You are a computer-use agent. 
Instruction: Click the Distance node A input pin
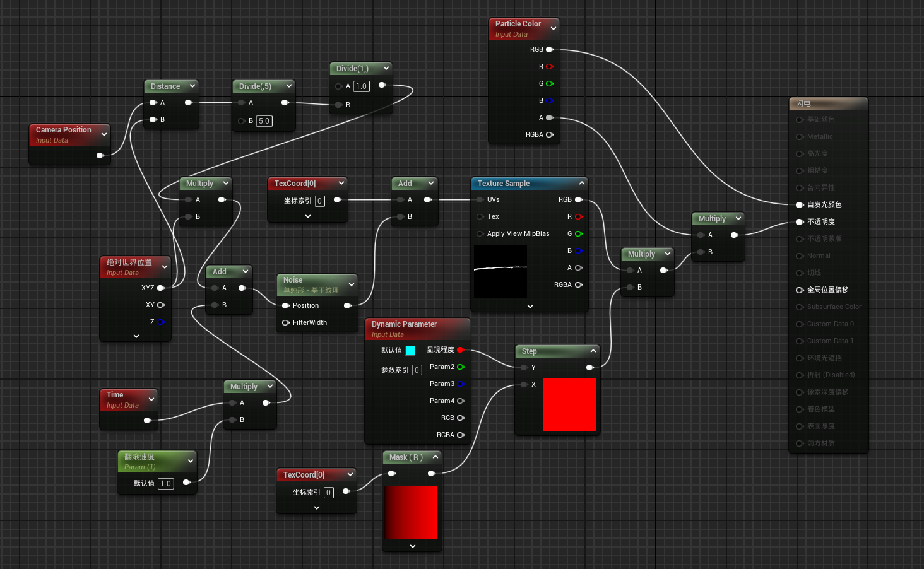153,102
